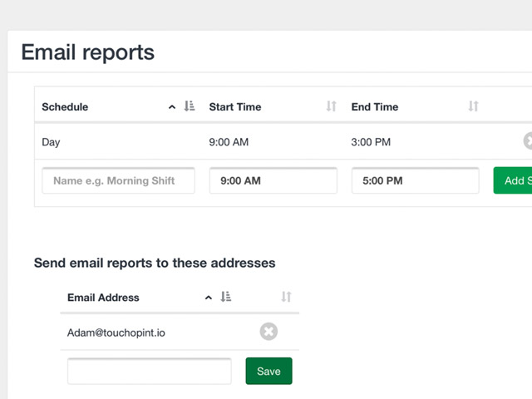Remove the Day schedule row
Screen dimensions: 532x399
[x=528, y=141]
